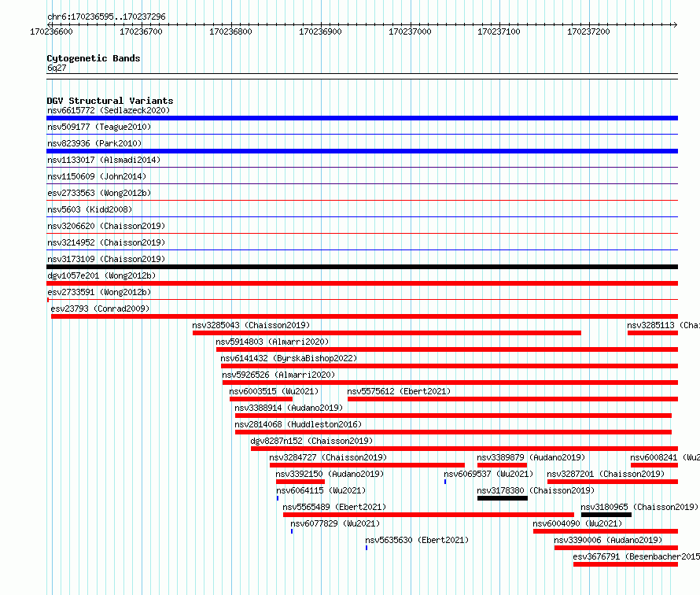
Task: Click the black bar under nsv3180965
Action: coord(606,515)
